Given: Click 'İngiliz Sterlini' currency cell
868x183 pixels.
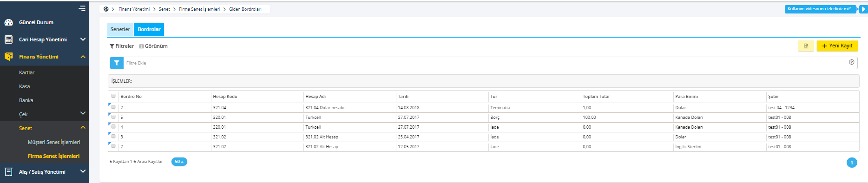Looking at the screenshot, I should point(688,147).
